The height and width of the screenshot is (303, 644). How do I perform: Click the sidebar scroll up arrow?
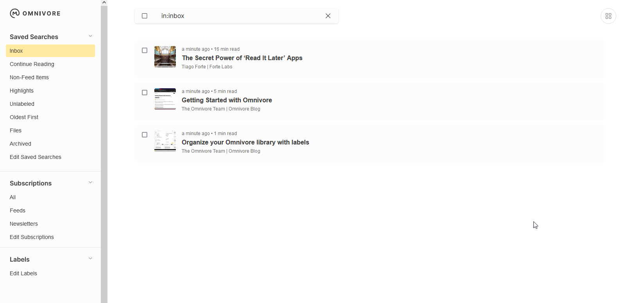[x=104, y=3]
